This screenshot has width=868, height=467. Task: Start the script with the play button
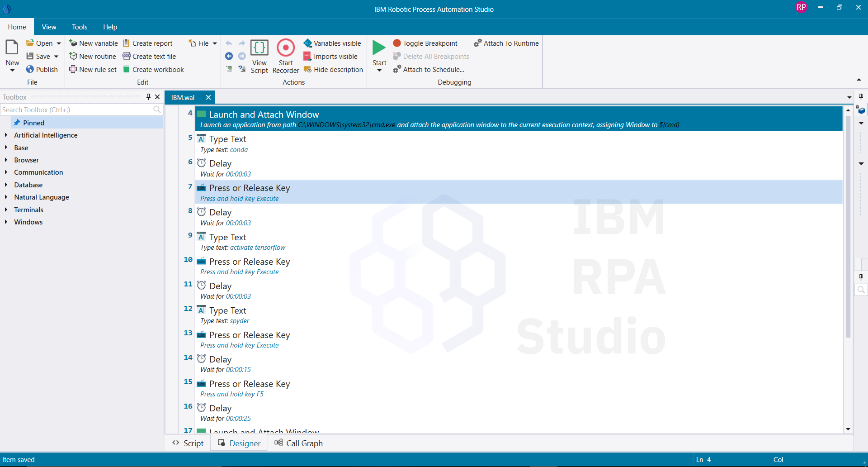pyautogui.click(x=379, y=48)
